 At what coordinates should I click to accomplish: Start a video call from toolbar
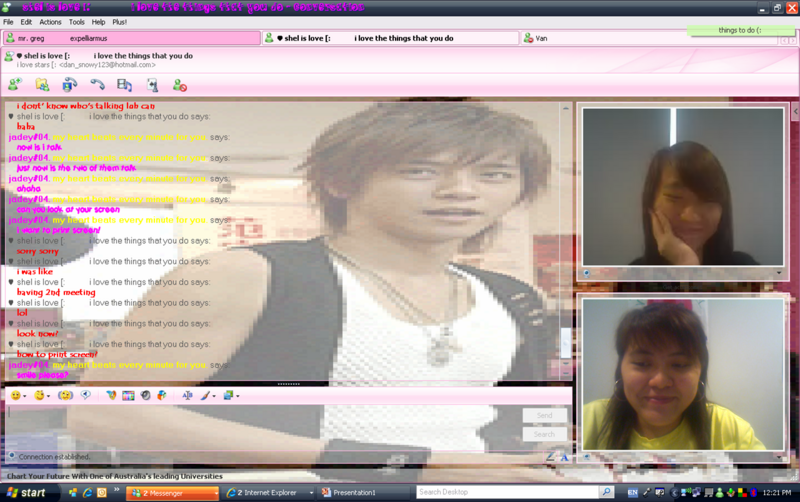click(69, 86)
